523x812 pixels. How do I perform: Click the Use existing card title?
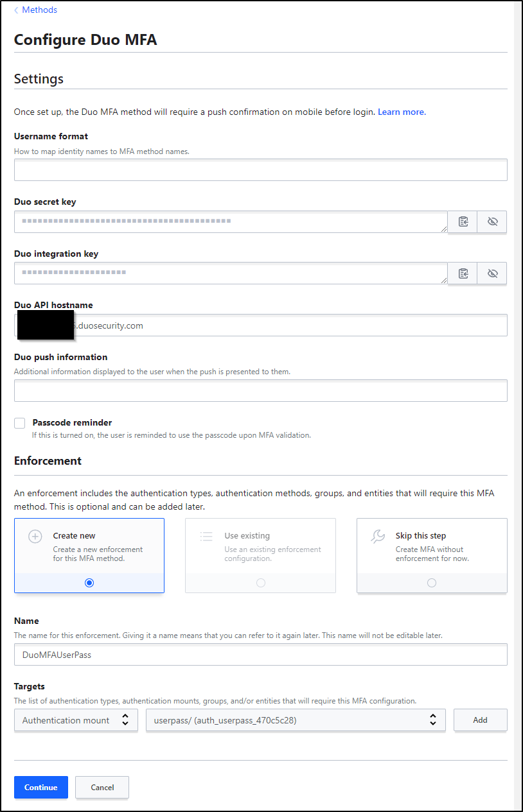[x=247, y=536]
